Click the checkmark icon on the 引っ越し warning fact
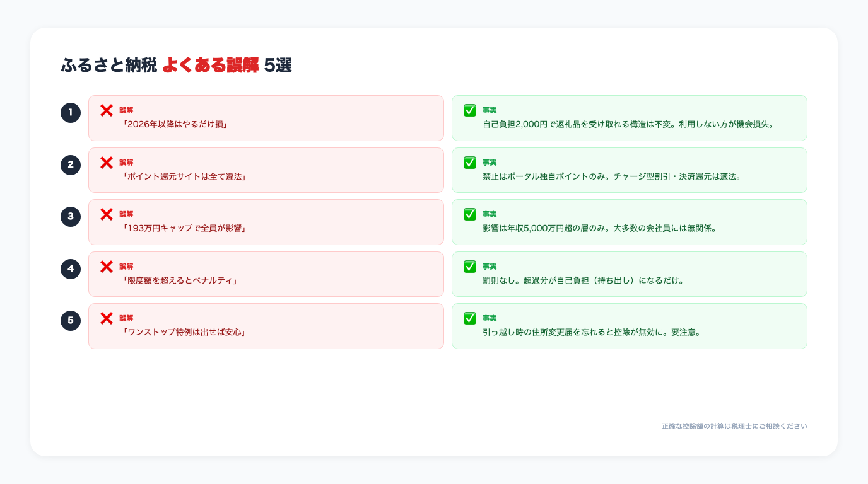 [x=470, y=319]
